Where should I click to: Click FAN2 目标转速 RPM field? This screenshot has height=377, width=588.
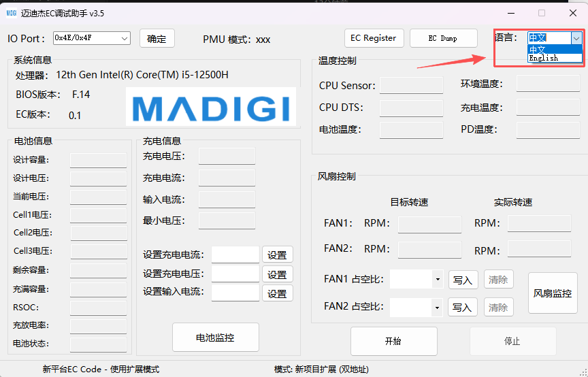tap(429, 250)
